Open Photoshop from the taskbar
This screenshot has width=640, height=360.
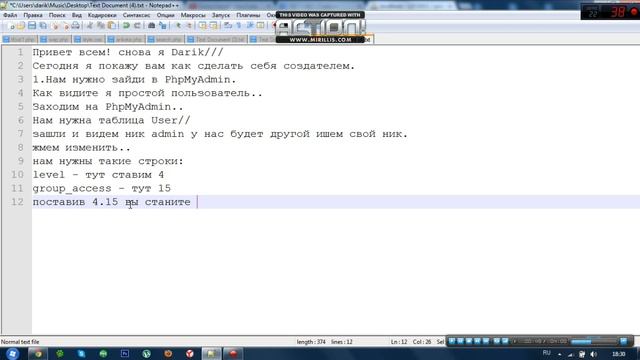[x=124, y=354]
